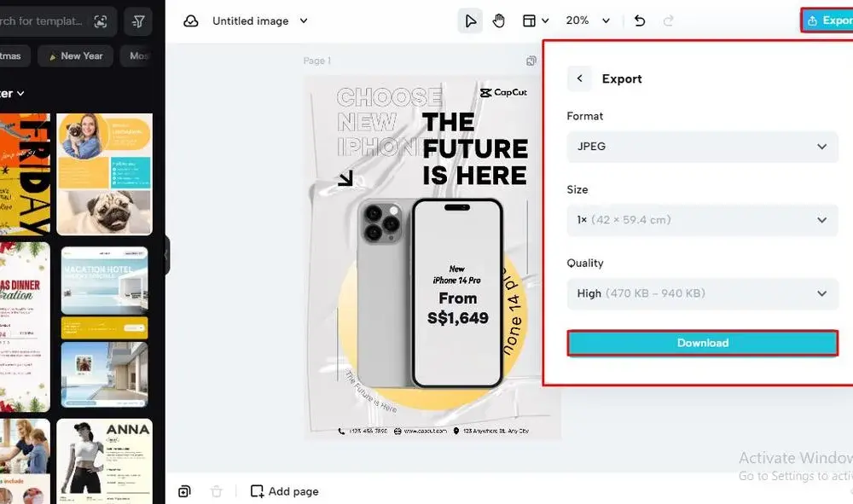Expand the template category chevron dropdown
Image resolution: width=853 pixels, height=504 pixels.
click(20, 94)
